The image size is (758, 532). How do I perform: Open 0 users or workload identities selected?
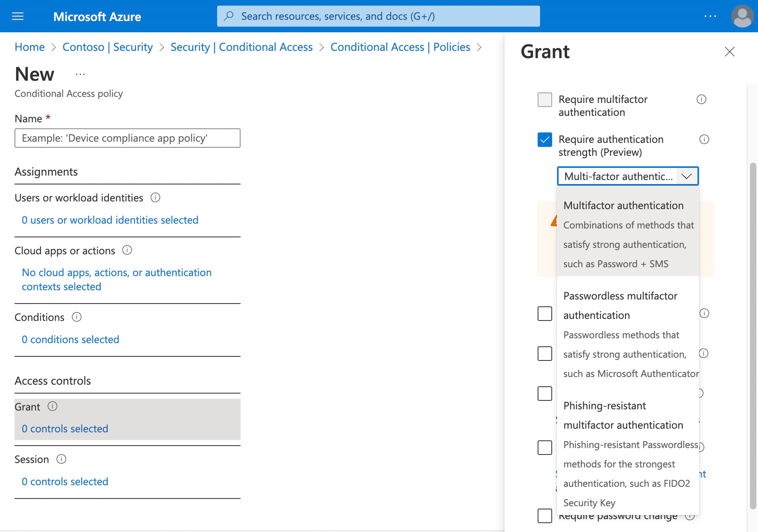pos(110,220)
